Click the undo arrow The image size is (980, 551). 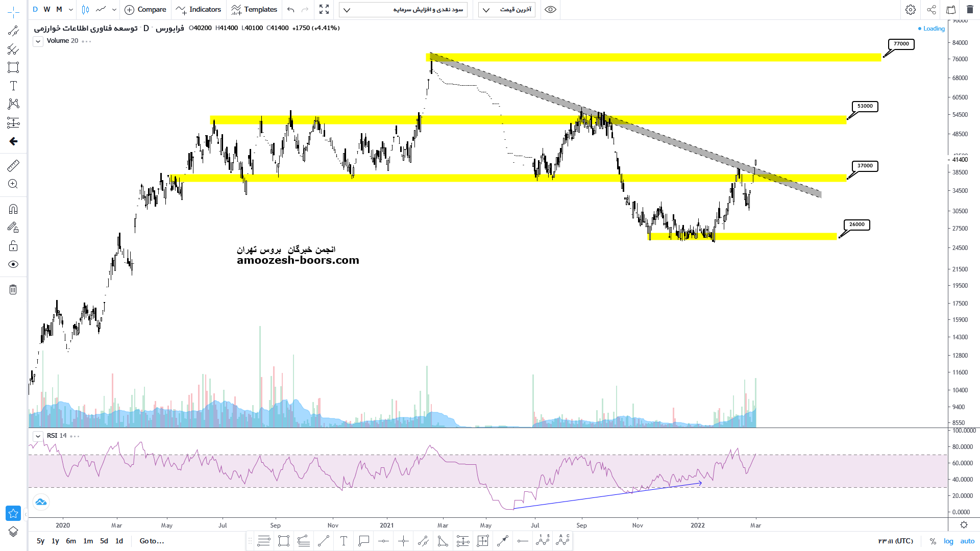(x=291, y=10)
